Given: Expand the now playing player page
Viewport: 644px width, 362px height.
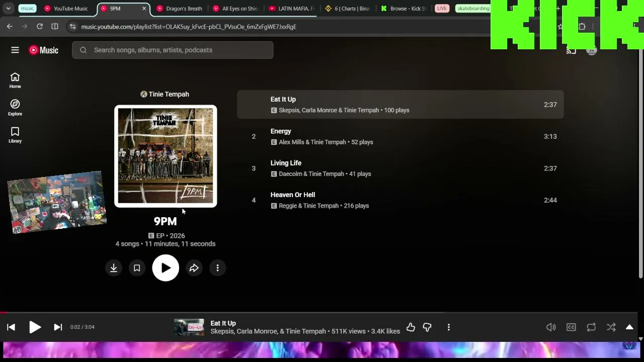Looking at the screenshot, I should click(x=629, y=327).
